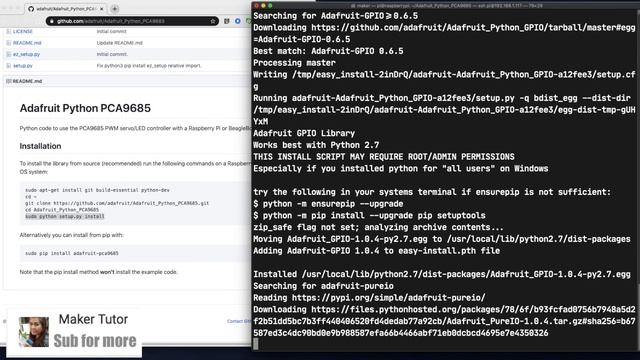This screenshot has width=640, height=360.
Task: Click '$ python -m ensurepip --upgrade' line
Action: pos(328,204)
